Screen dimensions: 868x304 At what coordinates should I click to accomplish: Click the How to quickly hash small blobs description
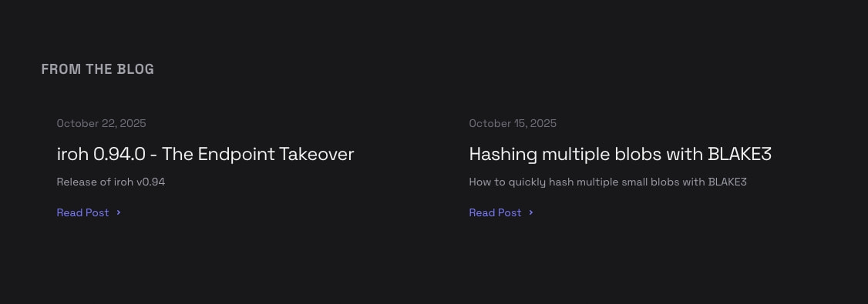coord(607,182)
